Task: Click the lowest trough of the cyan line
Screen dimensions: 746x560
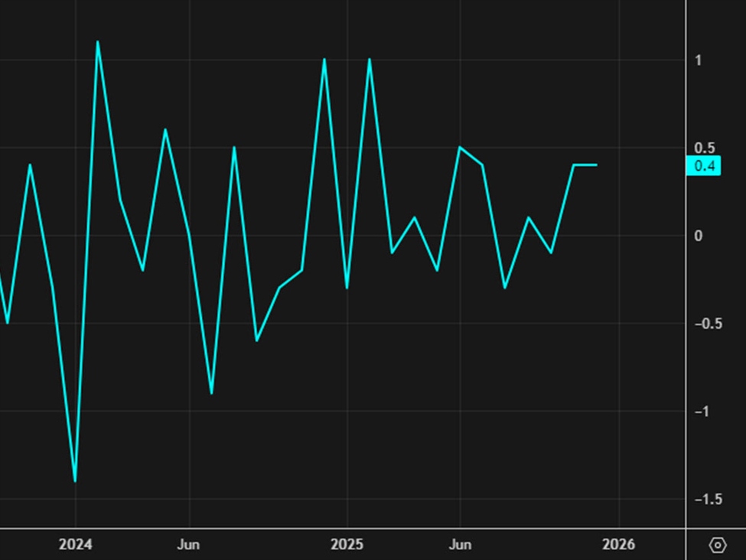Action: 74,481
